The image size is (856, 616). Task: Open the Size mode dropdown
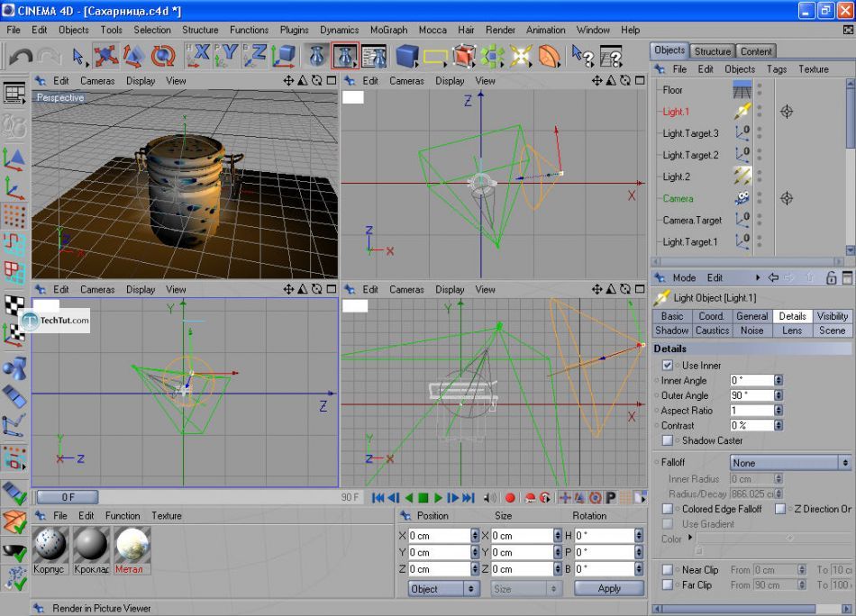[x=525, y=589]
